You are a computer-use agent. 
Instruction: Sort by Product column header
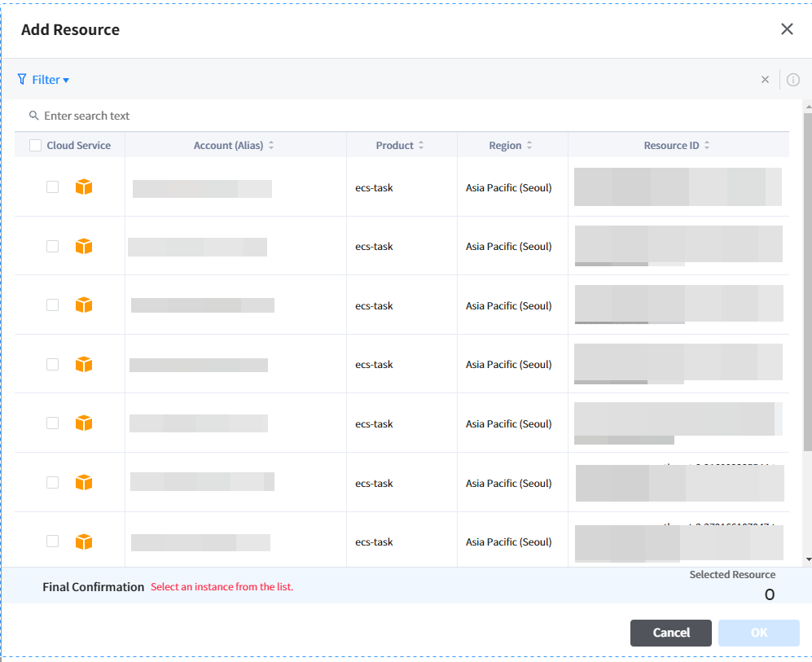(400, 146)
